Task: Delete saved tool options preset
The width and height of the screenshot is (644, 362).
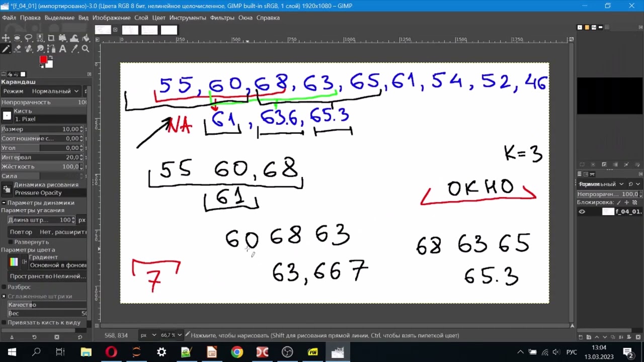Action: [57, 337]
